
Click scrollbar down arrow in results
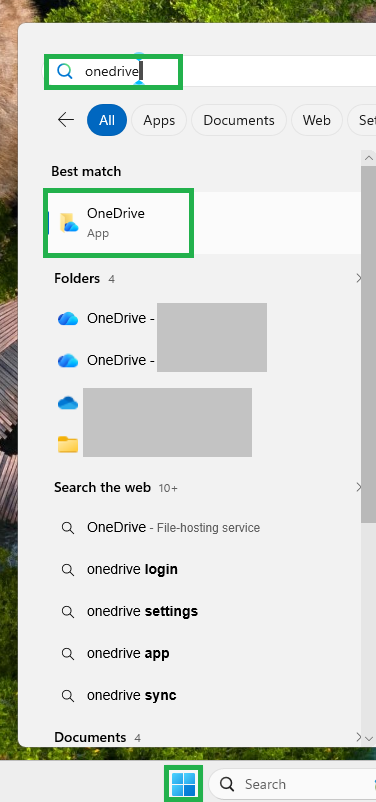[369, 738]
